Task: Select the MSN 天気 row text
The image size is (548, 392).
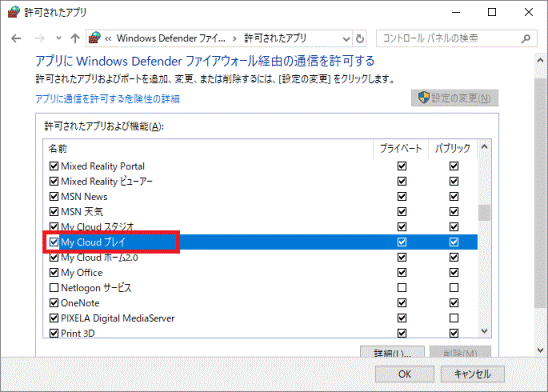Action: (82, 211)
